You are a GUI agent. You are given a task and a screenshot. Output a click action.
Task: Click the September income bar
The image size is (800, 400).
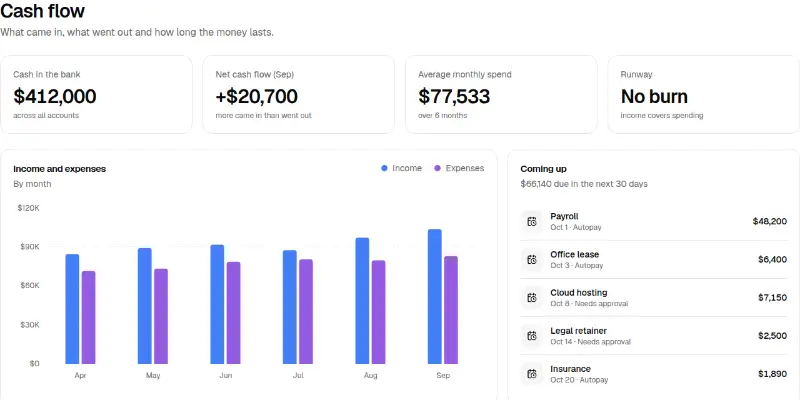(435, 297)
